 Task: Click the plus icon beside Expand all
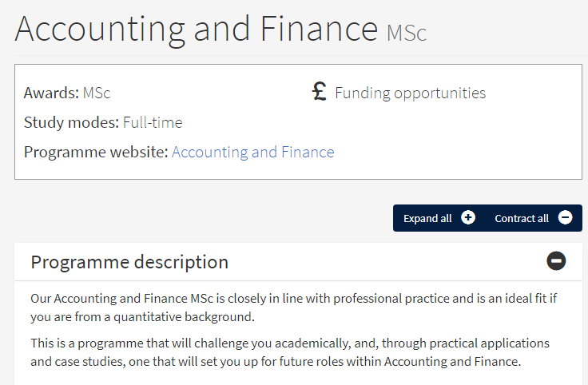(468, 218)
